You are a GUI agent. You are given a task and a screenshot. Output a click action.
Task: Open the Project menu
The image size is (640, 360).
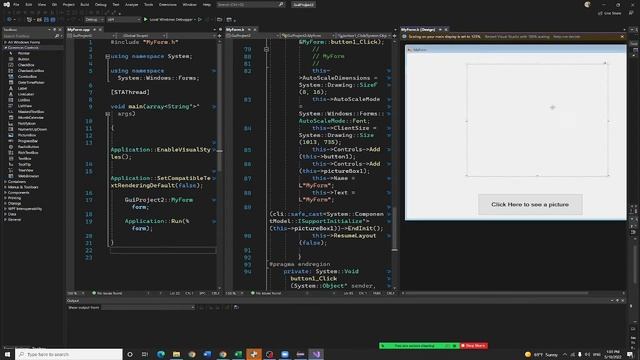(69, 4)
